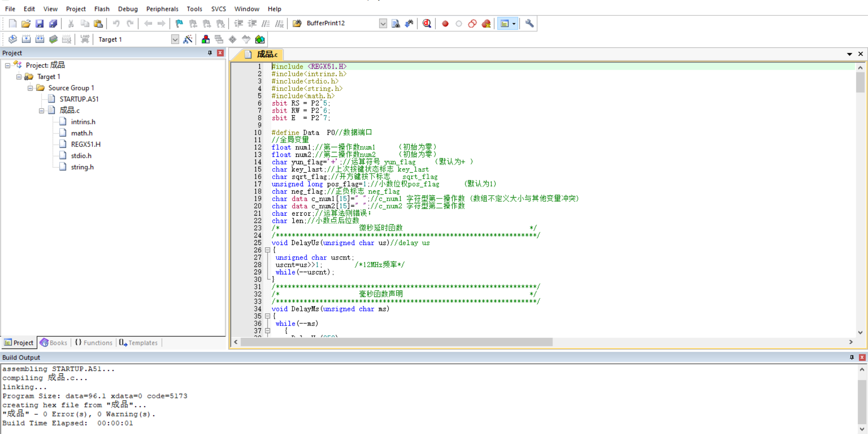The width and height of the screenshot is (868, 434).
Task: Close the Project panel with the red X
Action: (220, 53)
